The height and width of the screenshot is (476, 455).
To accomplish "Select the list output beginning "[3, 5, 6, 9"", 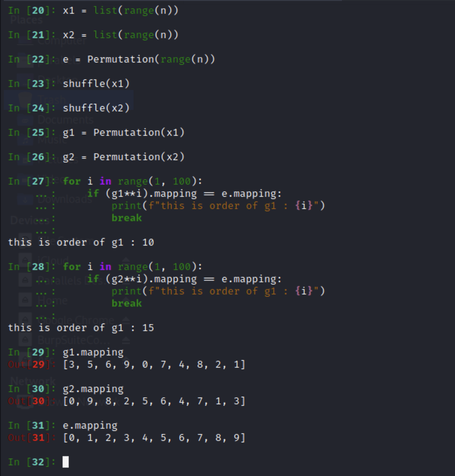I will click(x=154, y=364).
